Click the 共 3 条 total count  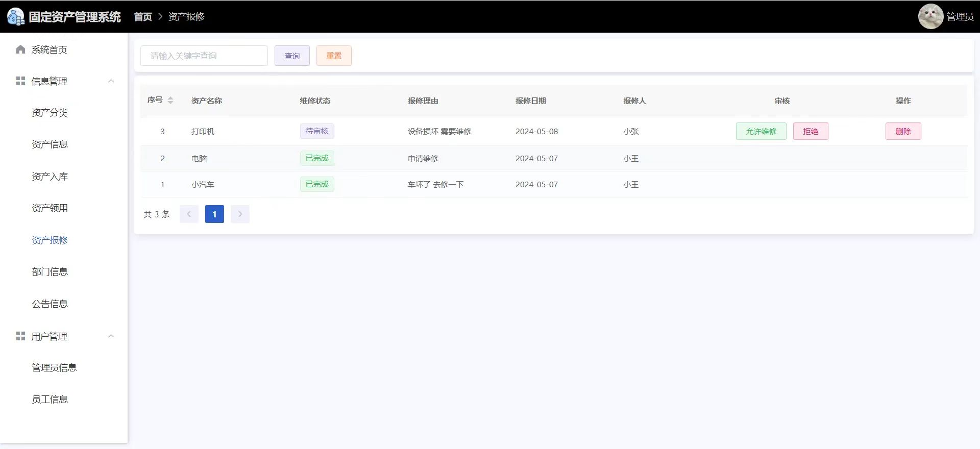[157, 214]
